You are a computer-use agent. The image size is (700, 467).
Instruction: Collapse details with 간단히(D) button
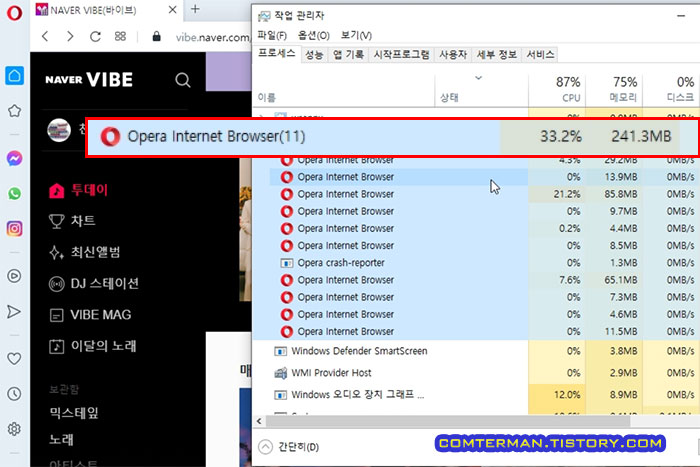pos(289,447)
